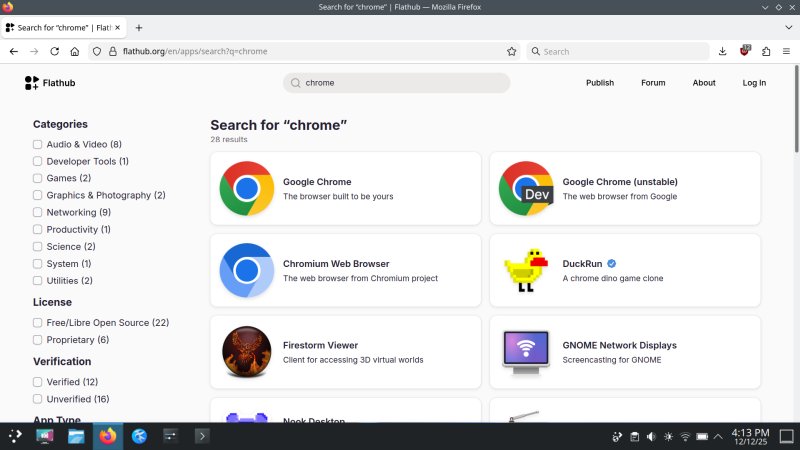Close the Search for chrome tab
Image resolution: width=800 pixels, height=450 pixels.
(117, 28)
